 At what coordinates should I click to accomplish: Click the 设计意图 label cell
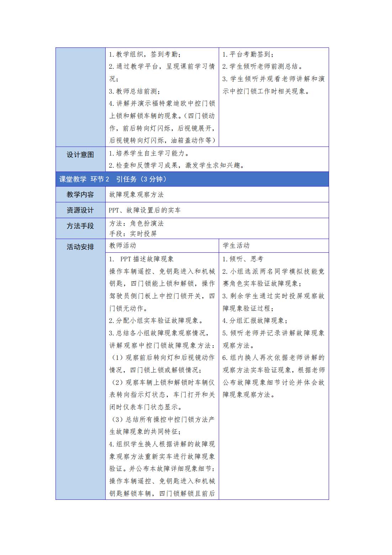point(80,155)
